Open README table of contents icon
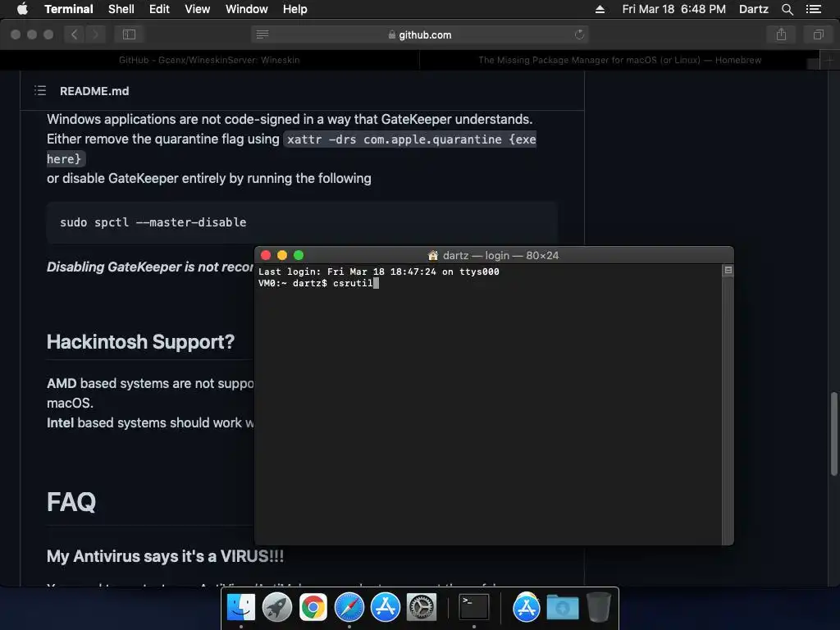The width and height of the screenshot is (840, 630). pyautogui.click(x=40, y=90)
